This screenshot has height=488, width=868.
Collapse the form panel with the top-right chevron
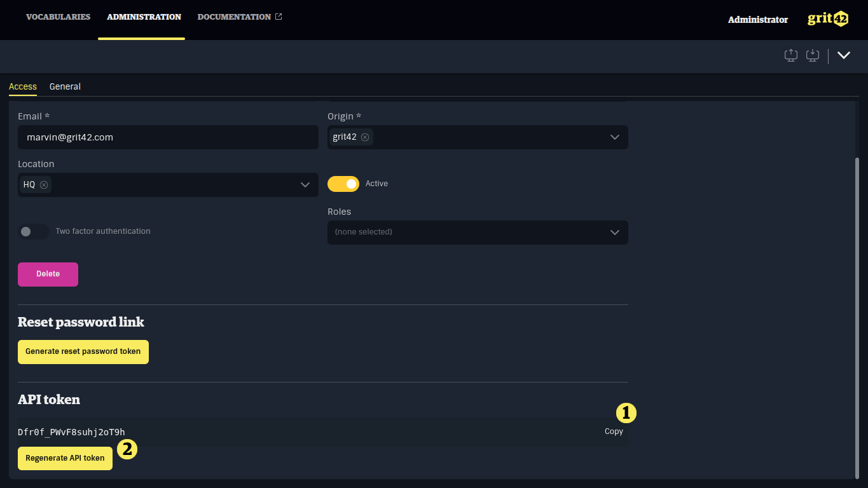pos(844,55)
